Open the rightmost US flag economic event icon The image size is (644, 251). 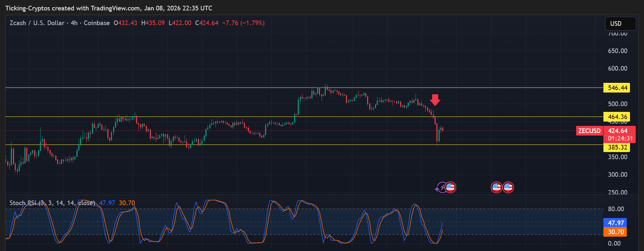tap(508, 187)
